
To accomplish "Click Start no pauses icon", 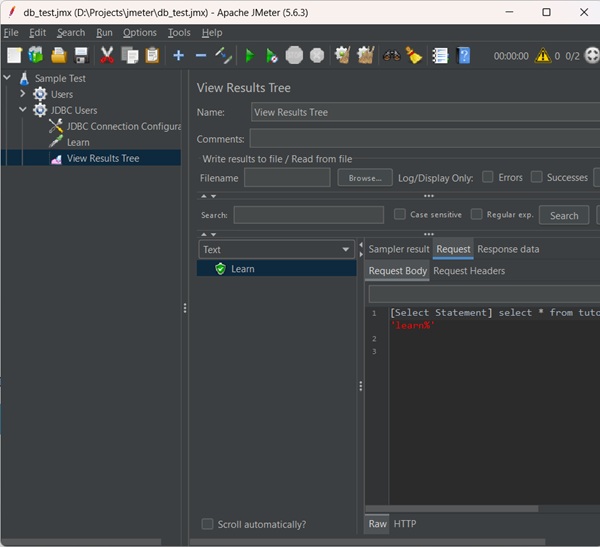I will tap(272, 56).
